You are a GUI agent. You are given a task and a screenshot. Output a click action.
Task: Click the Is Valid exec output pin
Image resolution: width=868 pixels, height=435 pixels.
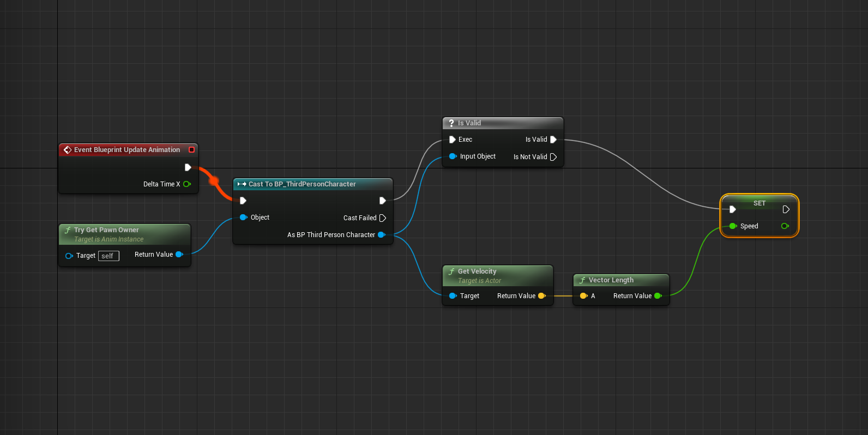[x=553, y=140]
